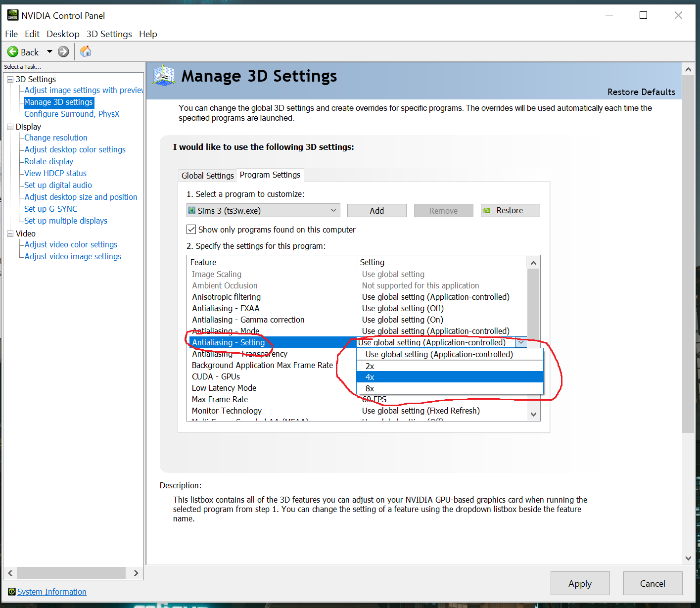Collapse the 3D Settings tree node
Image resolution: width=700 pixels, height=608 pixels.
(x=10, y=79)
